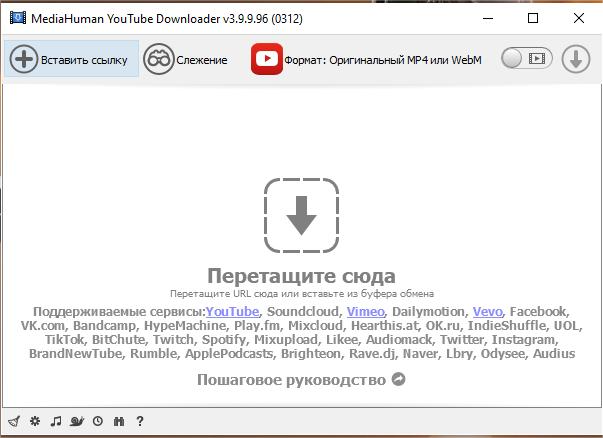
Task: Click the broom clear-list icon
Action: point(14,421)
